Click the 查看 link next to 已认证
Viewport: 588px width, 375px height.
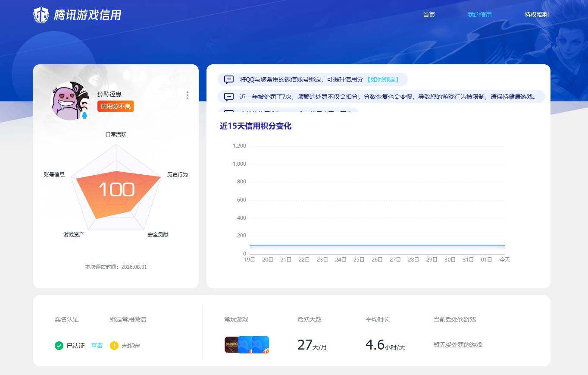(x=97, y=346)
